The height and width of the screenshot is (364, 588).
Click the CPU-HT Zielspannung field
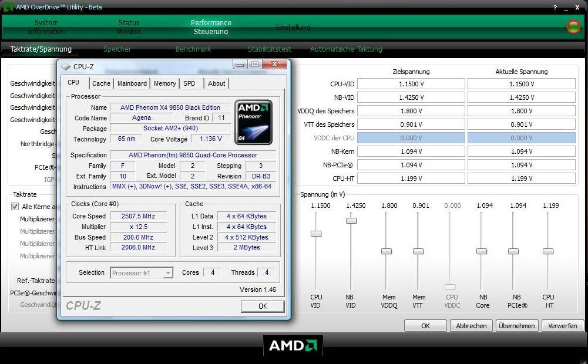[411, 178]
